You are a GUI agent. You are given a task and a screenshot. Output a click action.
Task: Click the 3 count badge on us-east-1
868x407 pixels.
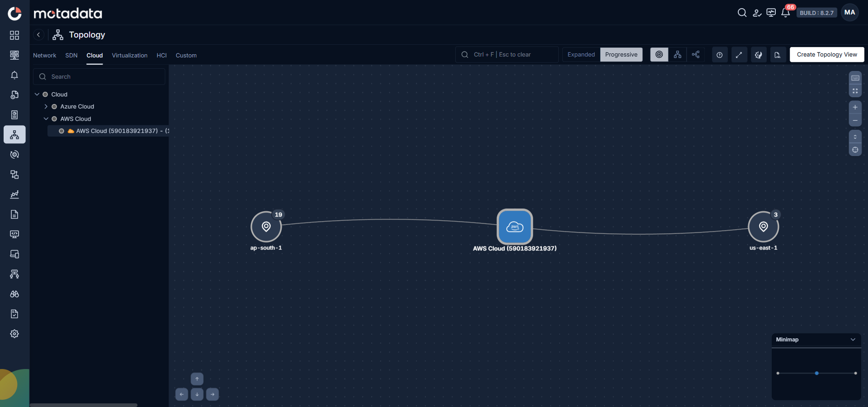click(x=776, y=215)
